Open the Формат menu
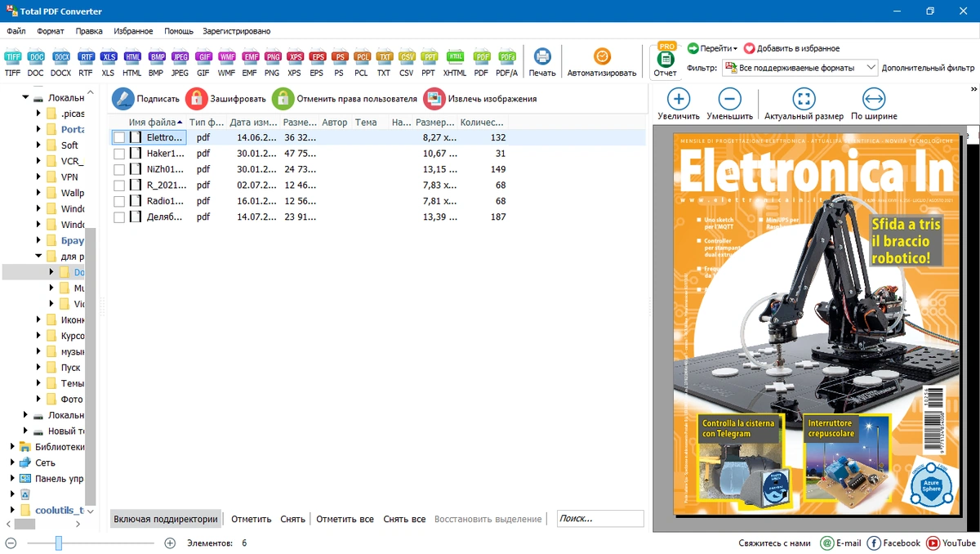The height and width of the screenshot is (554, 980). tap(51, 31)
